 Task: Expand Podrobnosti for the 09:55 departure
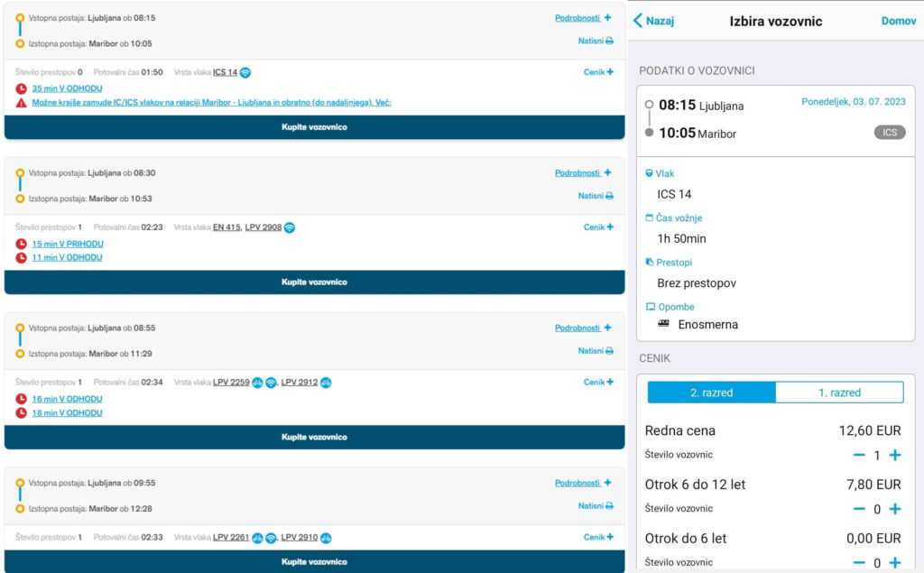[x=582, y=483]
